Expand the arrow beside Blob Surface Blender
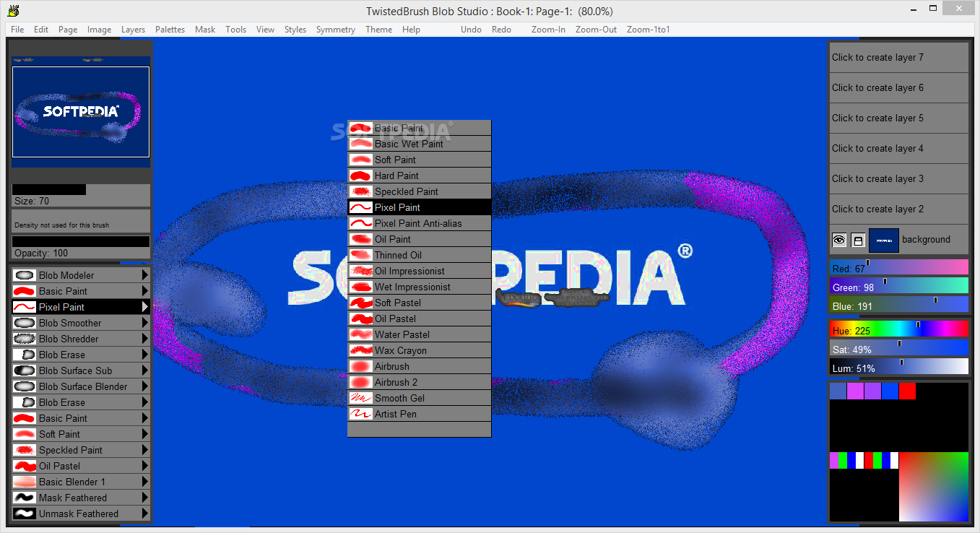The image size is (980, 533). click(x=145, y=386)
